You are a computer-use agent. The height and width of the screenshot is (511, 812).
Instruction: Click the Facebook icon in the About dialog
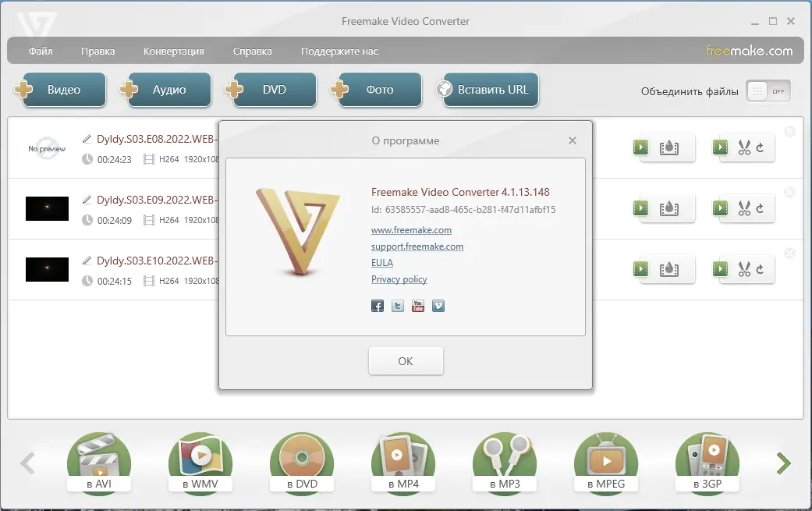pos(378,306)
